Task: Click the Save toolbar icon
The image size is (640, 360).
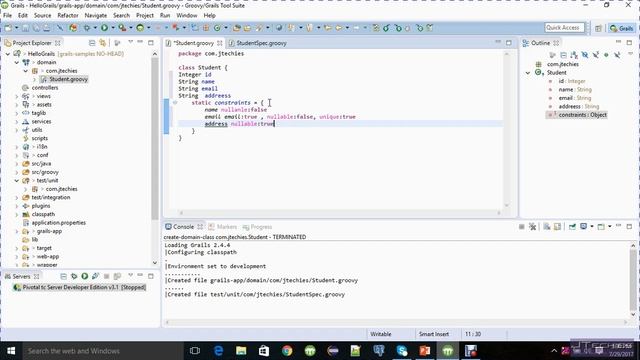Action: [25, 28]
